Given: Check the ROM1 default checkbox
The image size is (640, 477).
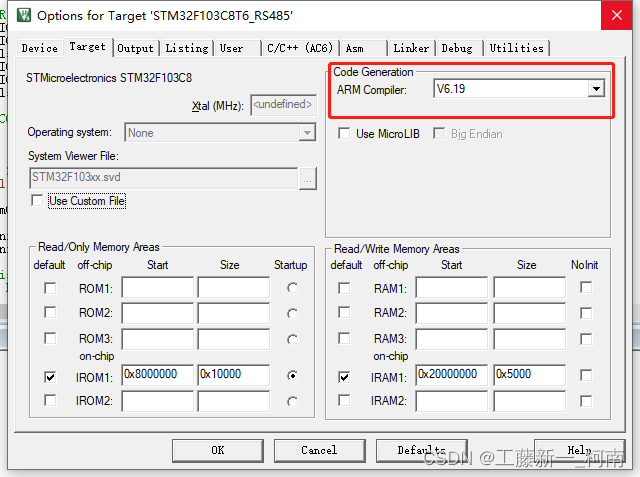Looking at the screenshot, I should tap(50, 288).
